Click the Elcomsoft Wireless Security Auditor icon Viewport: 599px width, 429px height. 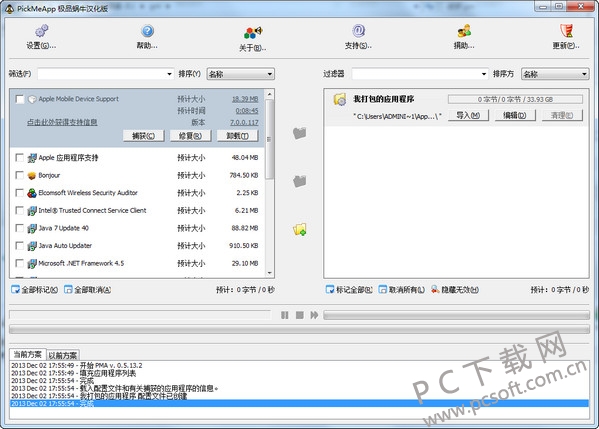click(32, 193)
